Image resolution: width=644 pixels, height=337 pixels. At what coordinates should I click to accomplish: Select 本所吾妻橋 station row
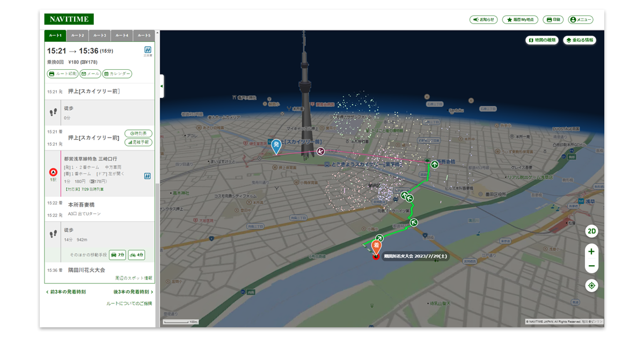(99, 209)
